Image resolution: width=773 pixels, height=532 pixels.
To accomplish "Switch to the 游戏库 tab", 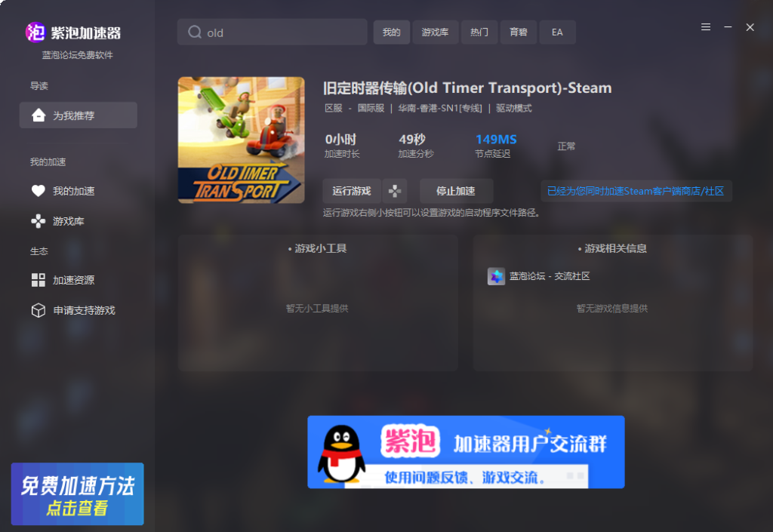I will (436, 32).
